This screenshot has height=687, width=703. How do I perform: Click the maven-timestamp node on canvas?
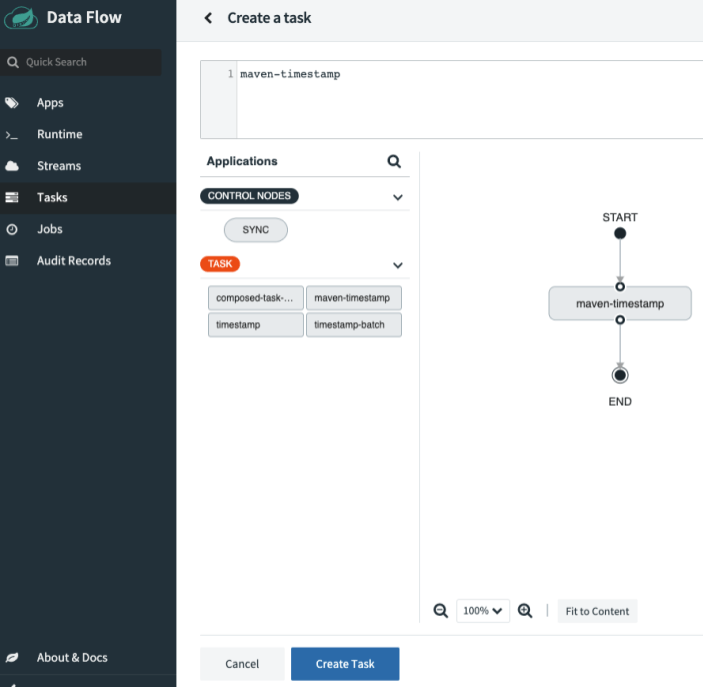click(x=620, y=304)
